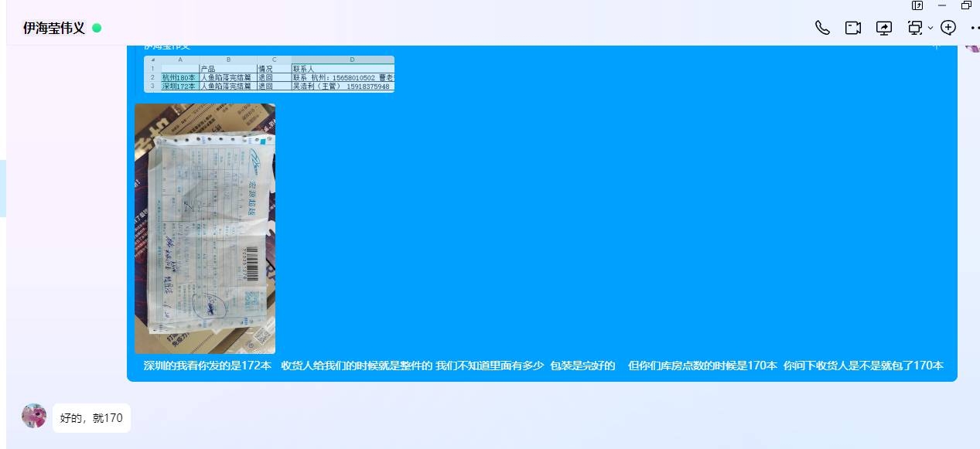Open the more options ellipsis menu
Screen dimensions: 980x449
click(x=974, y=28)
